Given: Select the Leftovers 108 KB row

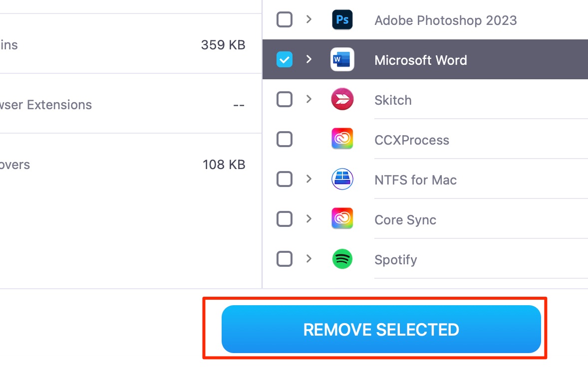Looking at the screenshot, I should pyautogui.click(x=130, y=164).
